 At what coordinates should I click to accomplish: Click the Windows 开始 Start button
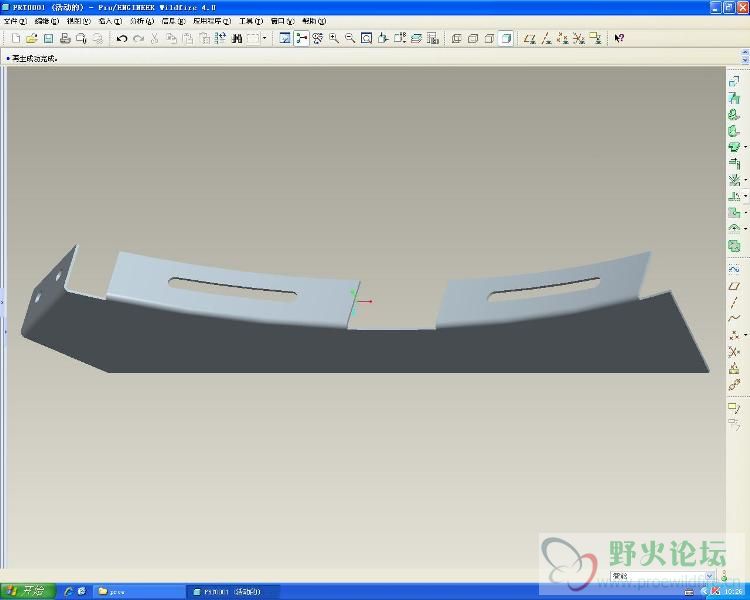28,591
